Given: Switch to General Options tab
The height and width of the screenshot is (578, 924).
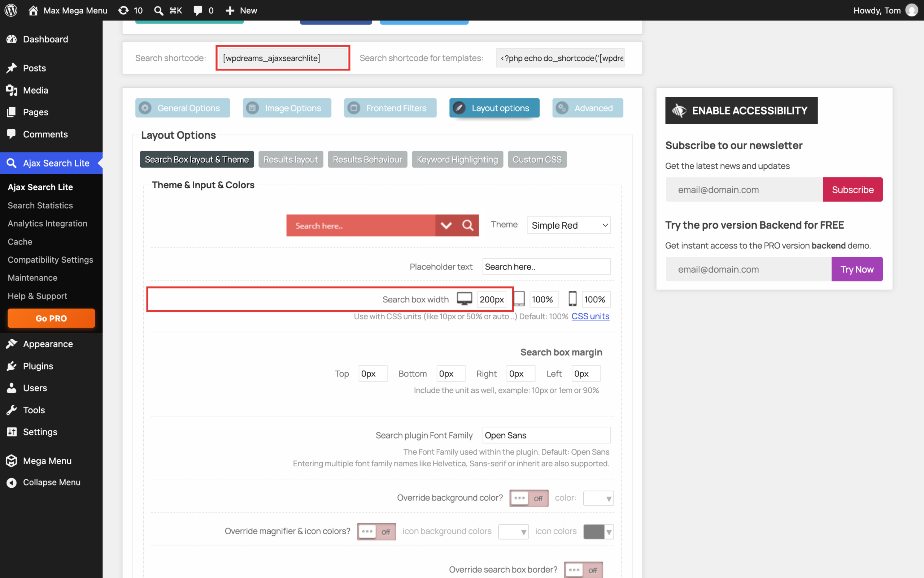Looking at the screenshot, I should [x=183, y=108].
